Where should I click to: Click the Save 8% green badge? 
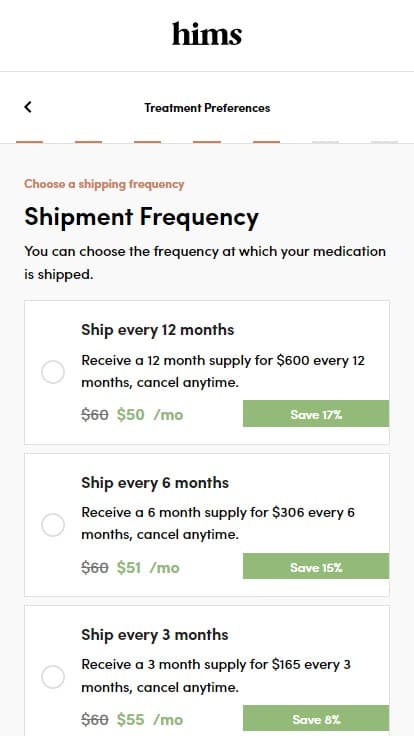316,718
